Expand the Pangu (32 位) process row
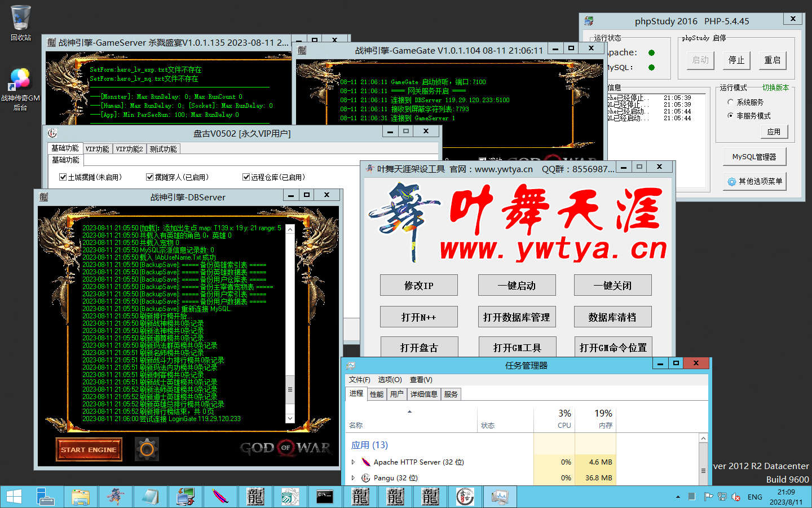The height and width of the screenshot is (508, 812). [x=354, y=478]
